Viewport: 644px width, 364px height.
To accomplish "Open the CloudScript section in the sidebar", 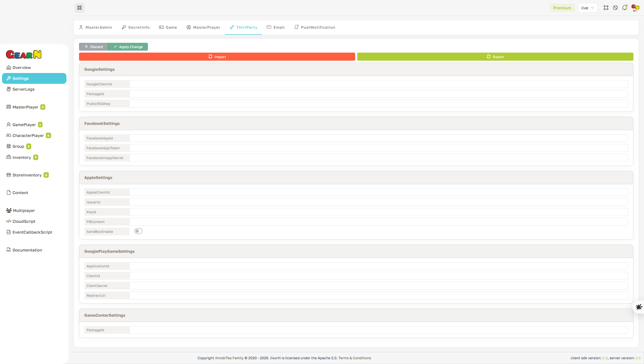I will 24,221.
